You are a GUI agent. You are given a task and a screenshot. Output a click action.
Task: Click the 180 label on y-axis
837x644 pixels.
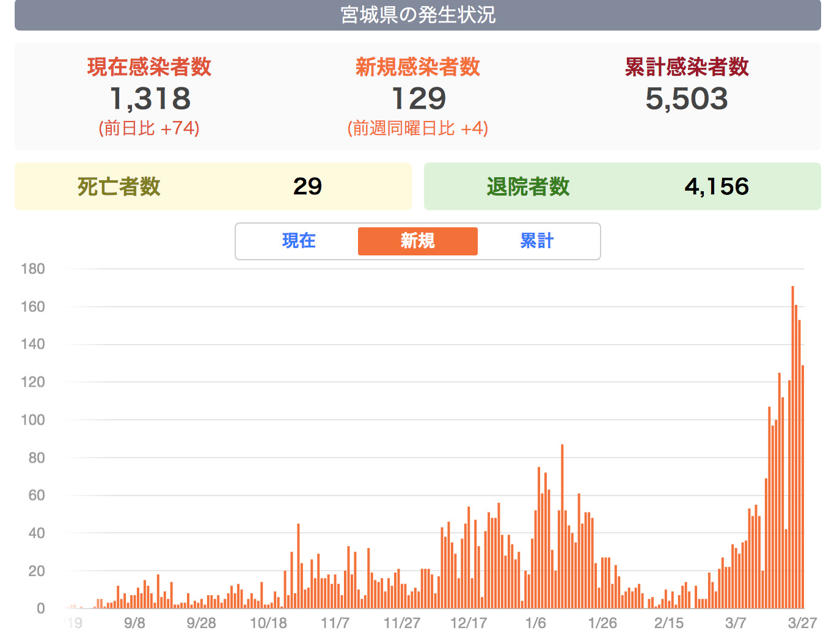[33, 269]
